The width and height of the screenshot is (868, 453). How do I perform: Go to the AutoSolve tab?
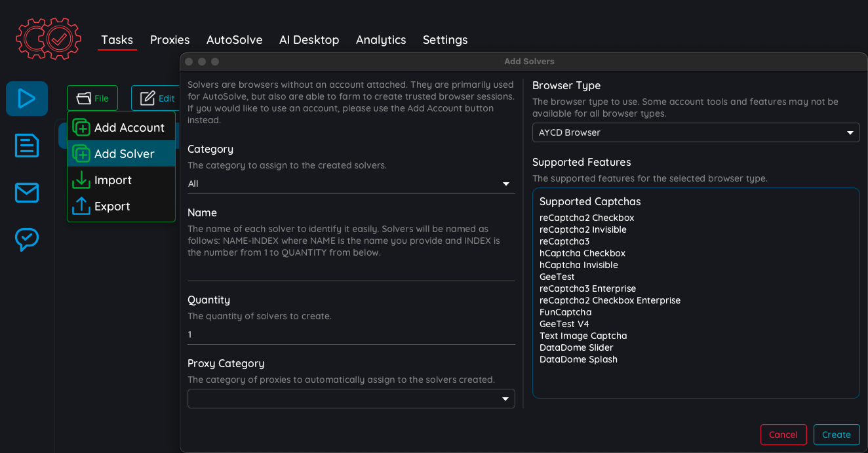pyautogui.click(x=234, y=40)
